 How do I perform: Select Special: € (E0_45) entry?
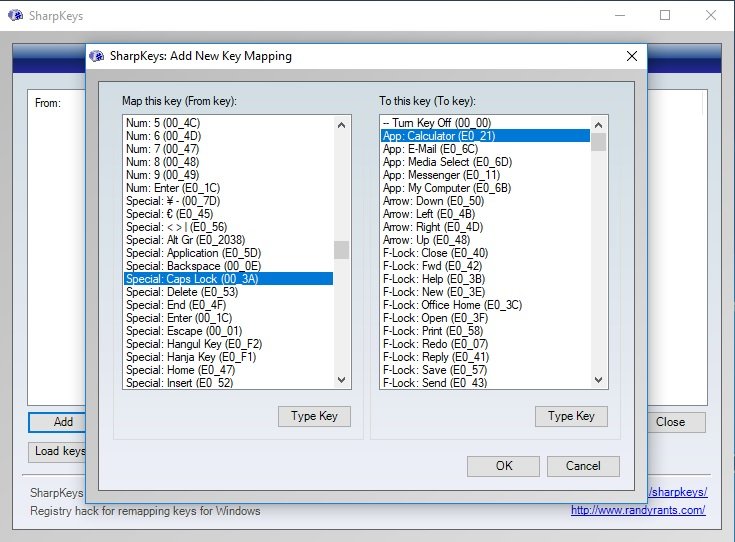228,214
